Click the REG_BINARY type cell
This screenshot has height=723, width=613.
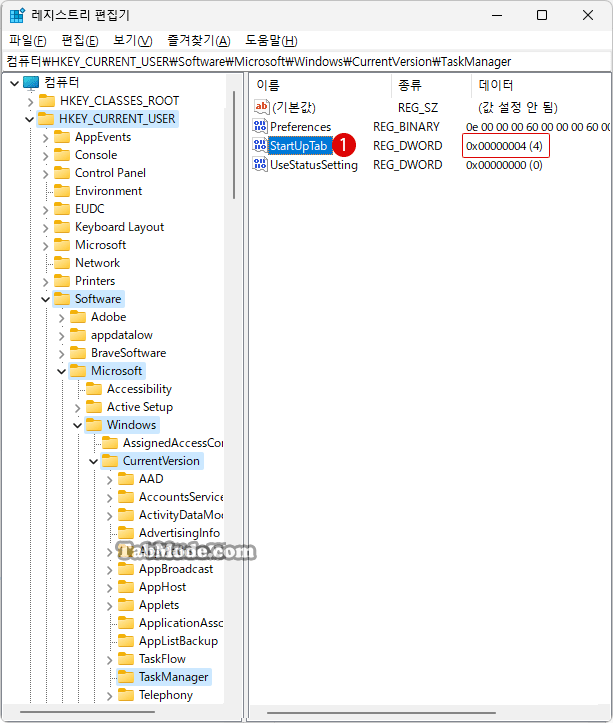pyautogui.click(x=406, y=127)
